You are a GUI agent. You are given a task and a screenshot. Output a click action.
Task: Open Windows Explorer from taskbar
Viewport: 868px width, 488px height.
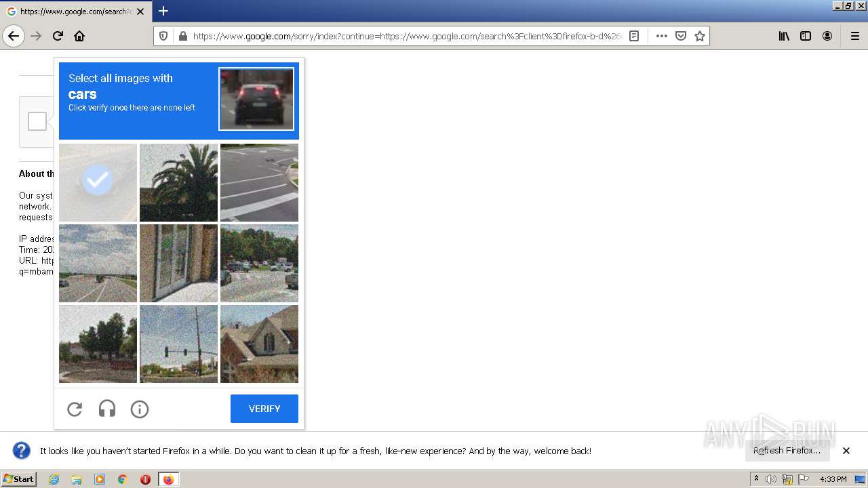point(77,479)
